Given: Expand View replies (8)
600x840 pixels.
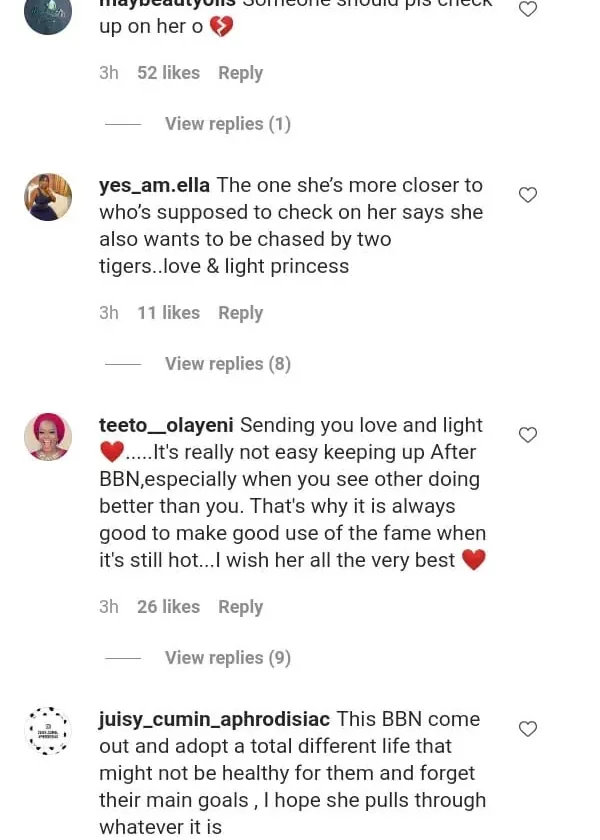Looking at the screenshot, I should [227, 364].
